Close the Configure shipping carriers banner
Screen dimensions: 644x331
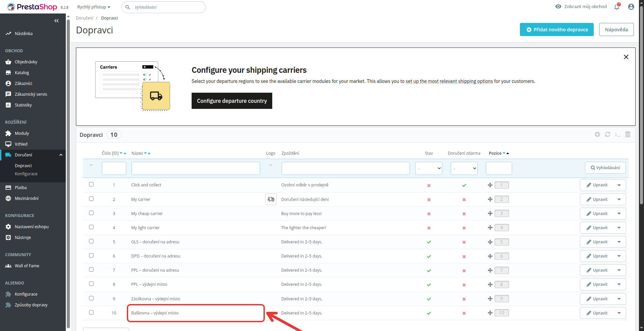pyautogui.click(x=626, y=57)
